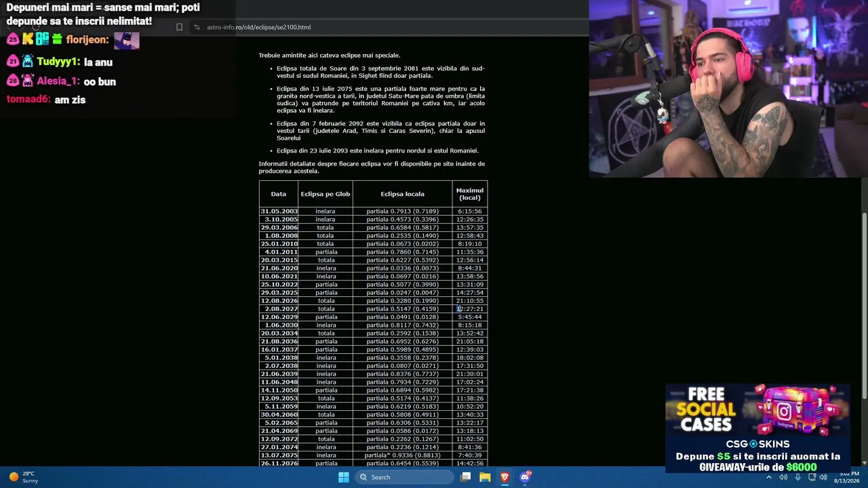Click the date cell 25.10.2022
868x488 pixels.
coord(279,285)
